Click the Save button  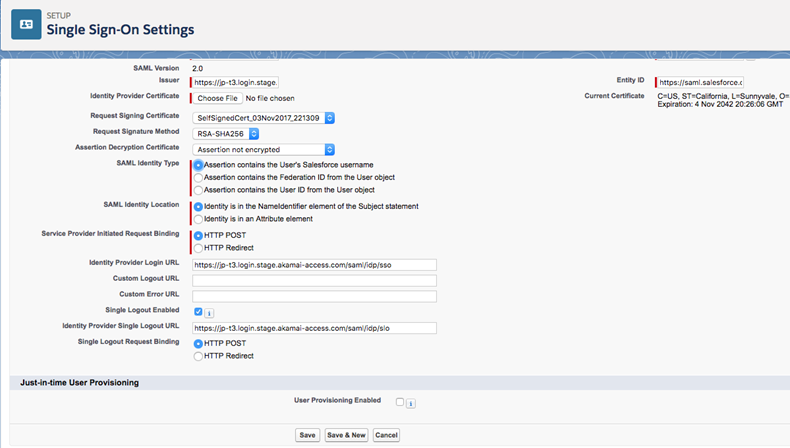pos(307,435)
